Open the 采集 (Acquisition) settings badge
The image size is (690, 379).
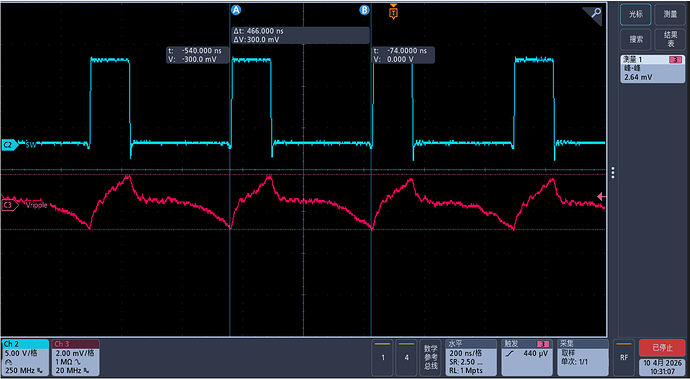pos(583,357)
